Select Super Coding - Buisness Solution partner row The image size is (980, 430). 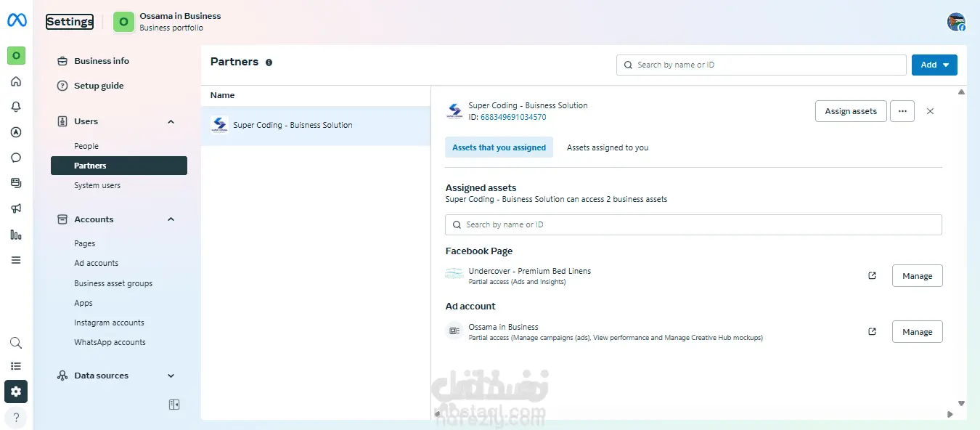tap(316, 125)
